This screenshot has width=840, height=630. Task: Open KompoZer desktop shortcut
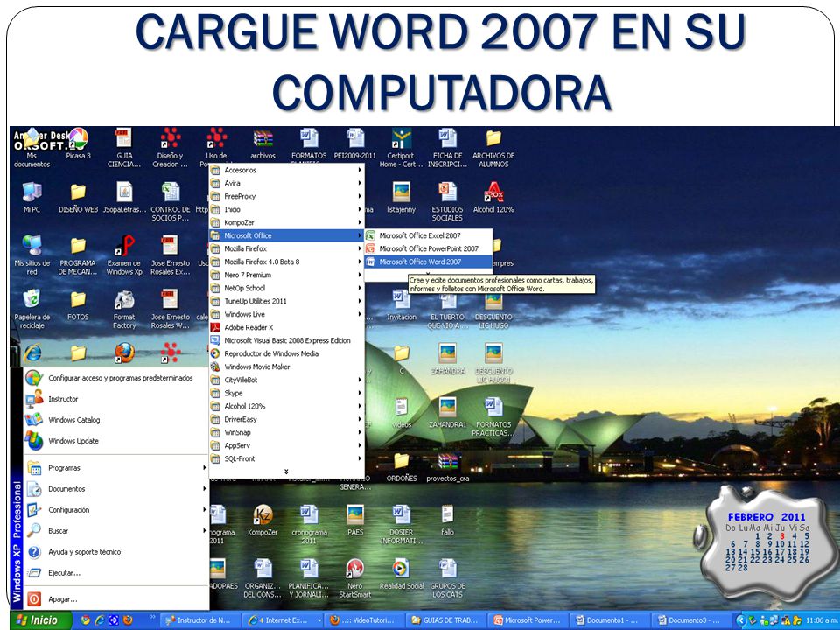[262, 520]
